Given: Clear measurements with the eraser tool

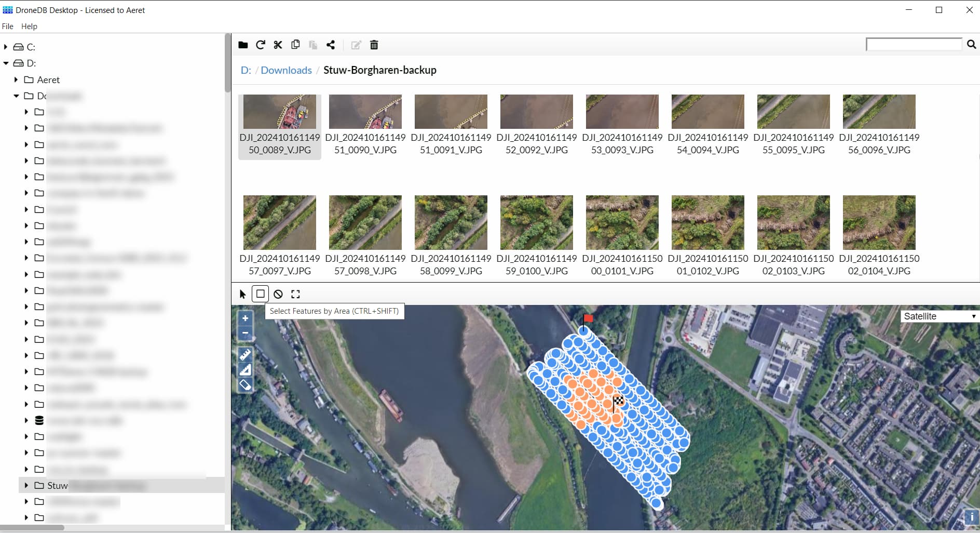Looking at the screenshot, I should coord(245,385).
